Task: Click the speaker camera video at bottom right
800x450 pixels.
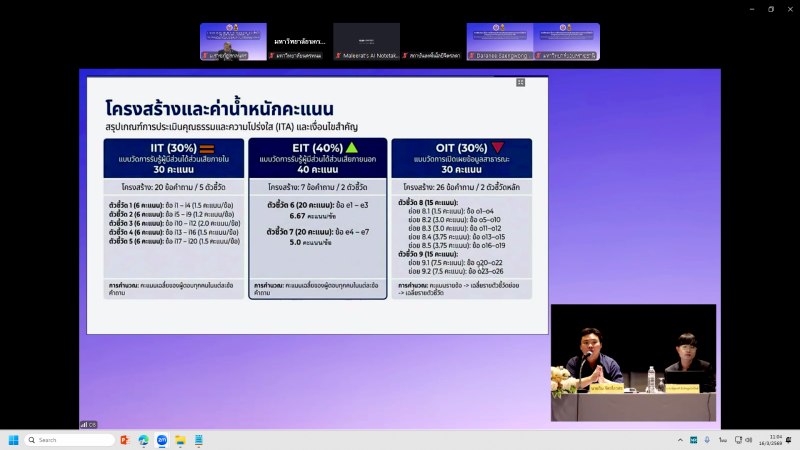Action: (x=633, y=349)
